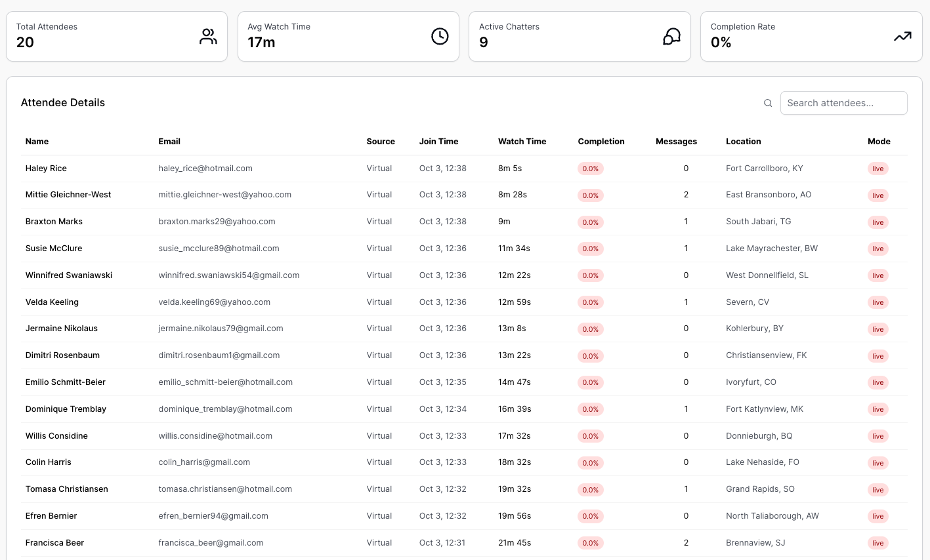
Task: Click the Watch Time column header
Action: click(522, 142)
